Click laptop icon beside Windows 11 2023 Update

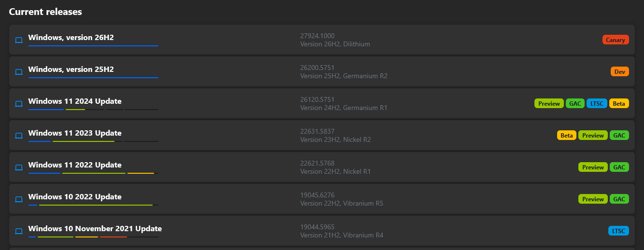coord(19,136)
